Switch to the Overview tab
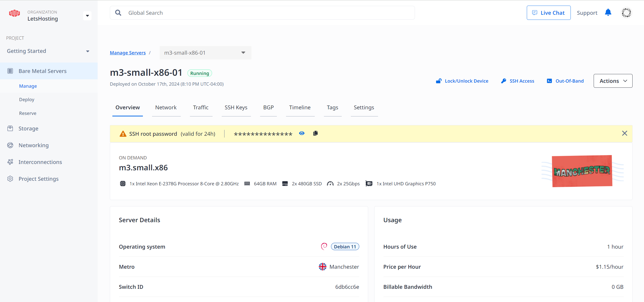The image size is (644, 302). tap(128, 108)
